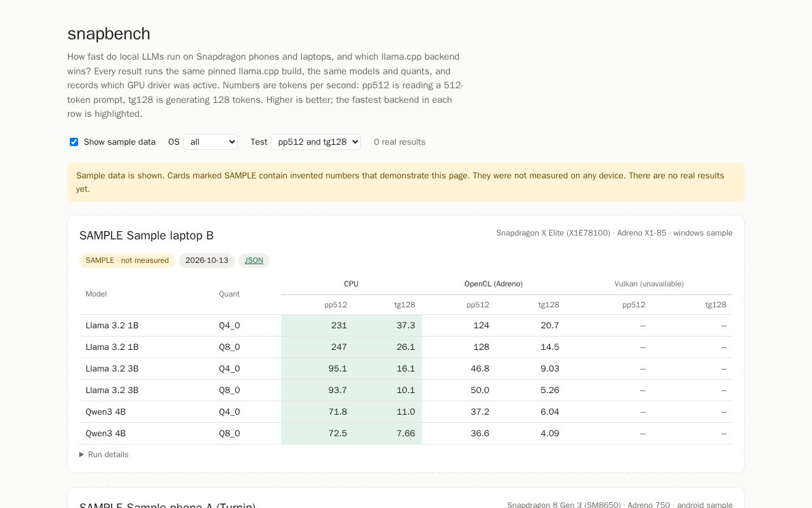
Task: Click the 'SAMPLE Sample laptop B' card heading
Action: pyautogui.click(x=147, y=236)
